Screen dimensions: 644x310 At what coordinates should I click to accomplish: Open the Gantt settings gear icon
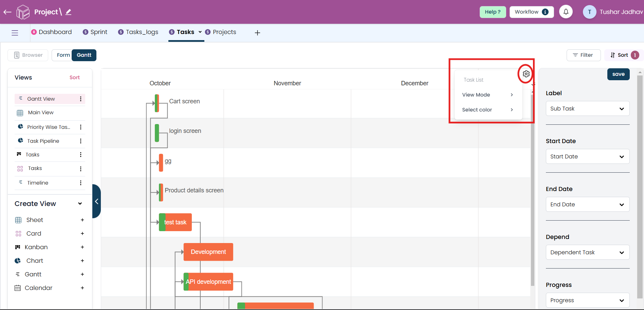tap(526, 74)
